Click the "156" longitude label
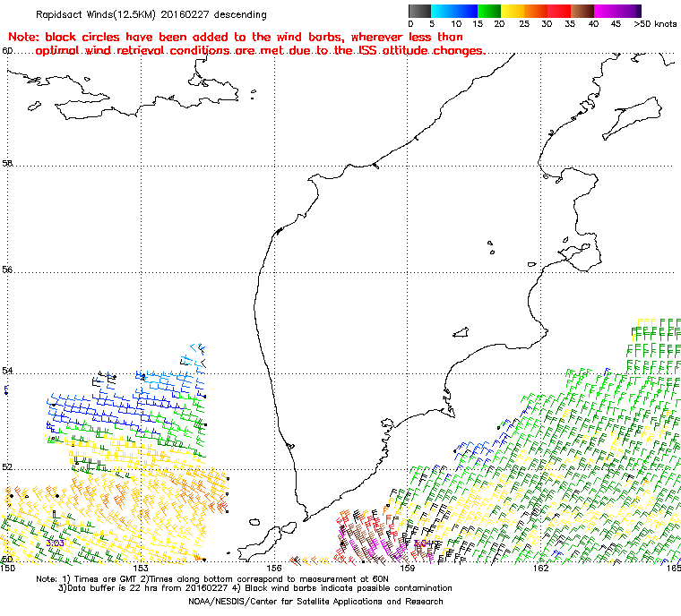 pos(274,568)
